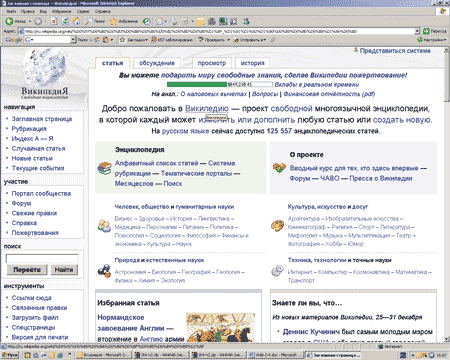Expand the Google toolbar search dropdown

click(x=73, y=40)
